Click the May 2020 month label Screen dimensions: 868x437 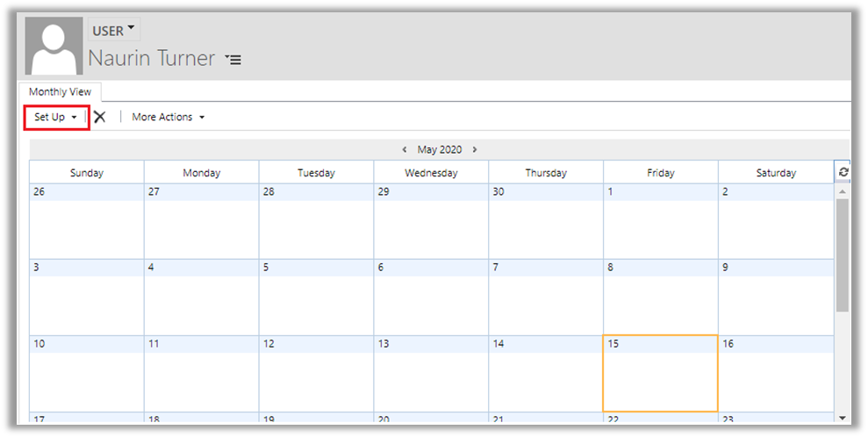pyautogui.click(x=439, y=149)
